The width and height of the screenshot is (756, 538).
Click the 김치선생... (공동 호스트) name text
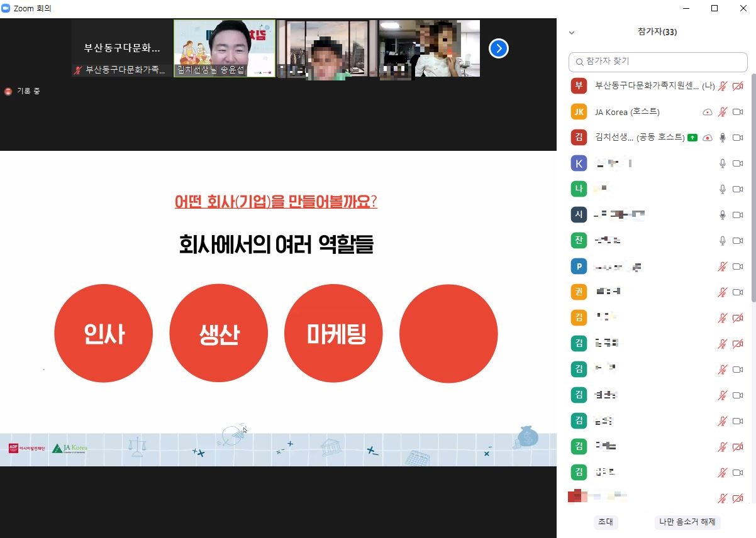pos(640,137)
